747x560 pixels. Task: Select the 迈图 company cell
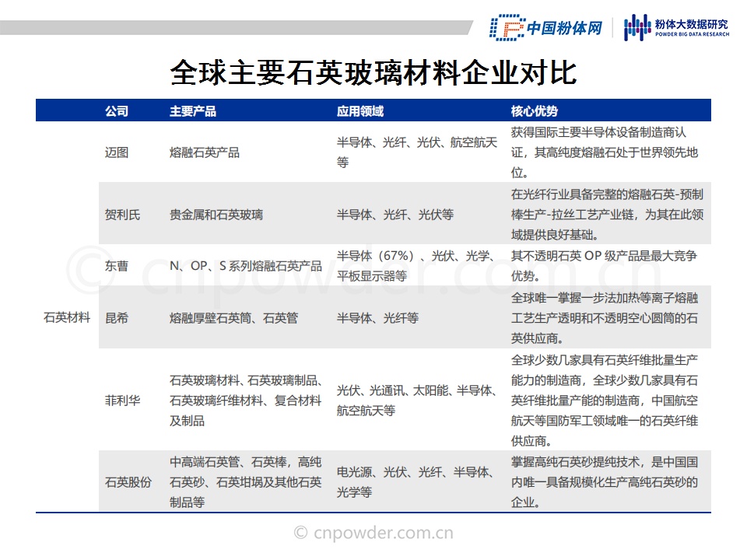coord(117,152)
